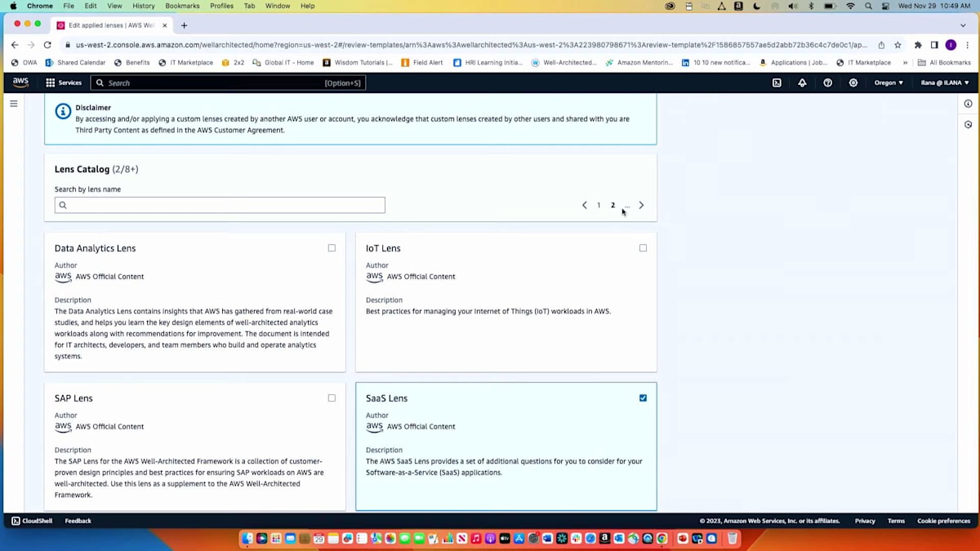Open the Terms link in footer
The height and width of the screenshot is (551, 980).
pyautogui.click(x=896, y=521)
